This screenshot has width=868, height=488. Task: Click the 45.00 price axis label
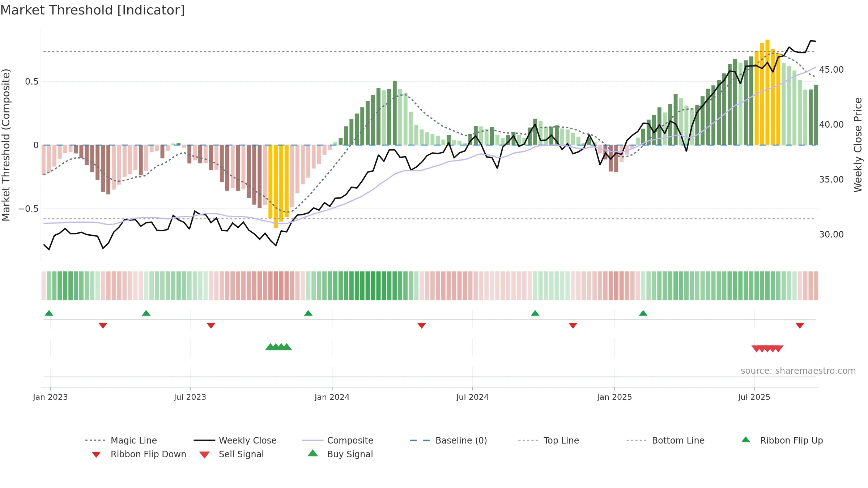(831, 69)
